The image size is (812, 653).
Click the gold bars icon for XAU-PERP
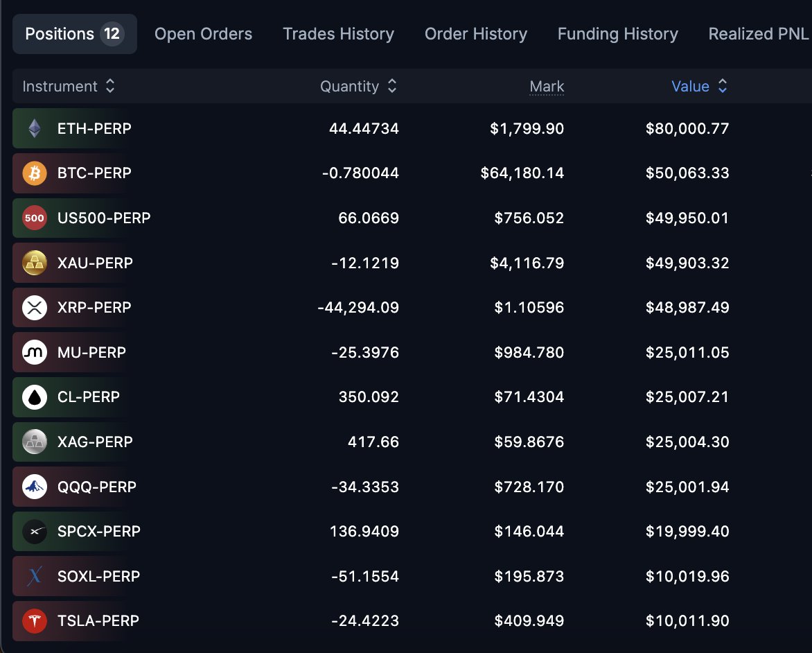(x=35, y=263)
